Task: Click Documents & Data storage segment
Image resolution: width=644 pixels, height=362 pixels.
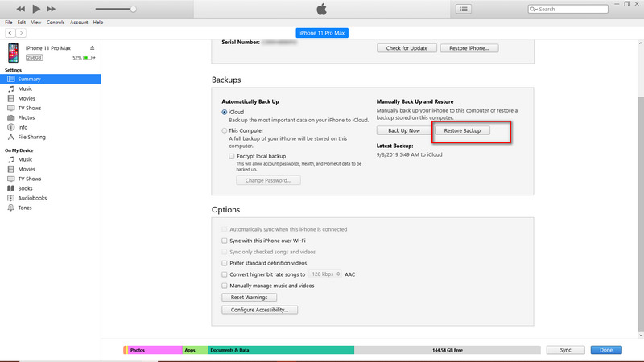Action: [281, 350]
